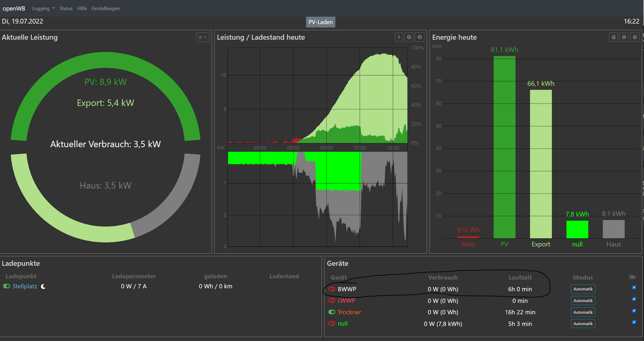Click the chart icon in Geräte header
This screenshot has height=341, width=644.
click(632, 277)
